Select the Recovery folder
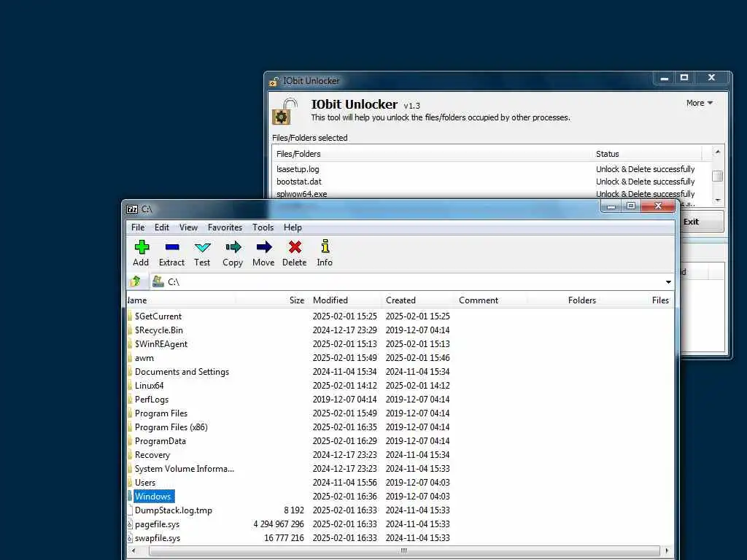 click(152, 455)
